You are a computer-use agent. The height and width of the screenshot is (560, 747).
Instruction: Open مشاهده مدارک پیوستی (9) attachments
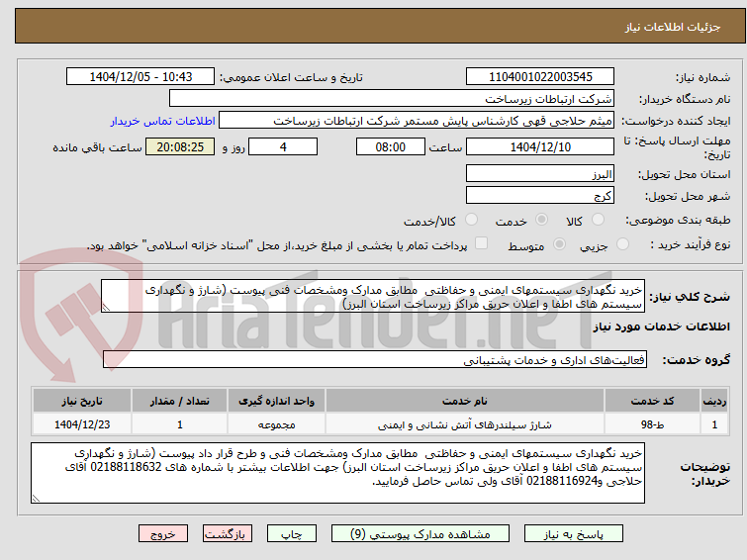coord(420,534)
